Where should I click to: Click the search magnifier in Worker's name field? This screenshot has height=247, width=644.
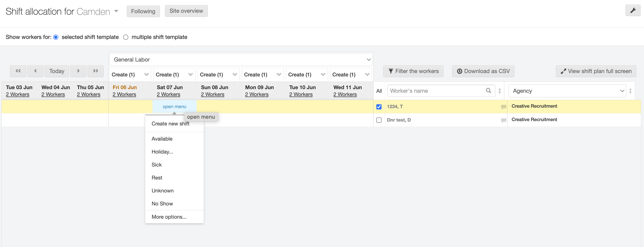(x=488, y=90)
